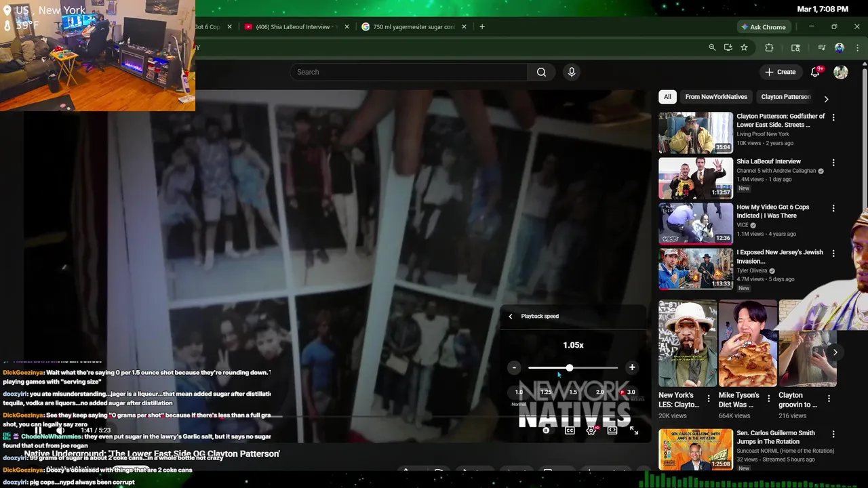
Task: Open options for the Mike Tyson's Diet short
Action: click(768, 399)
